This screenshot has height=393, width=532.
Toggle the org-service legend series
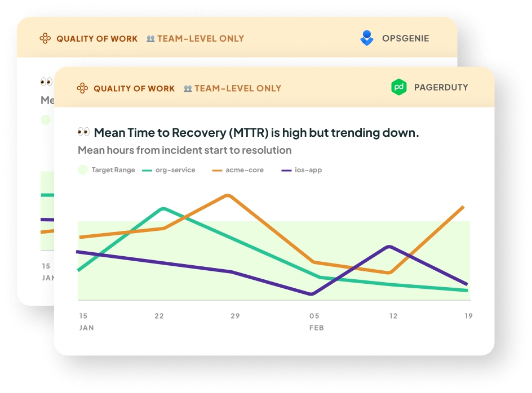pyautogui.click(x=169, y=170)
